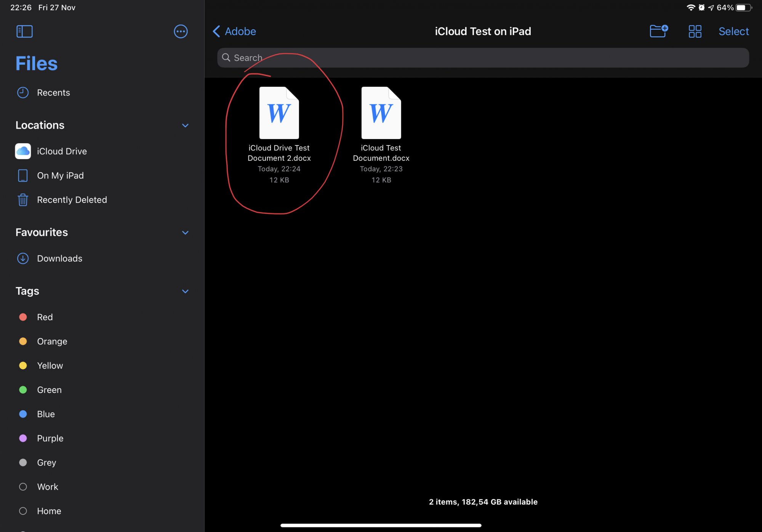Tap the home indicator bar
This screenshot has width=762, height=532.
(381, 525)
